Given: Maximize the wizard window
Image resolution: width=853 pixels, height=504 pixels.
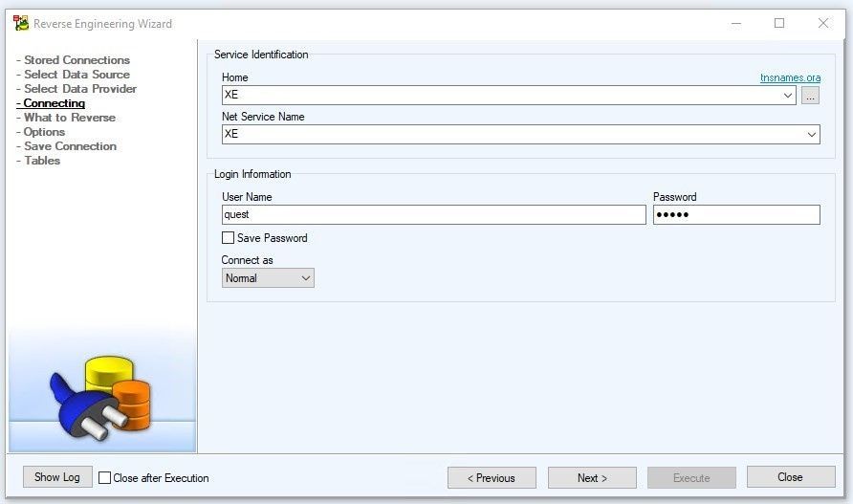Looking at the screenshot, I should tap(779, 23).
